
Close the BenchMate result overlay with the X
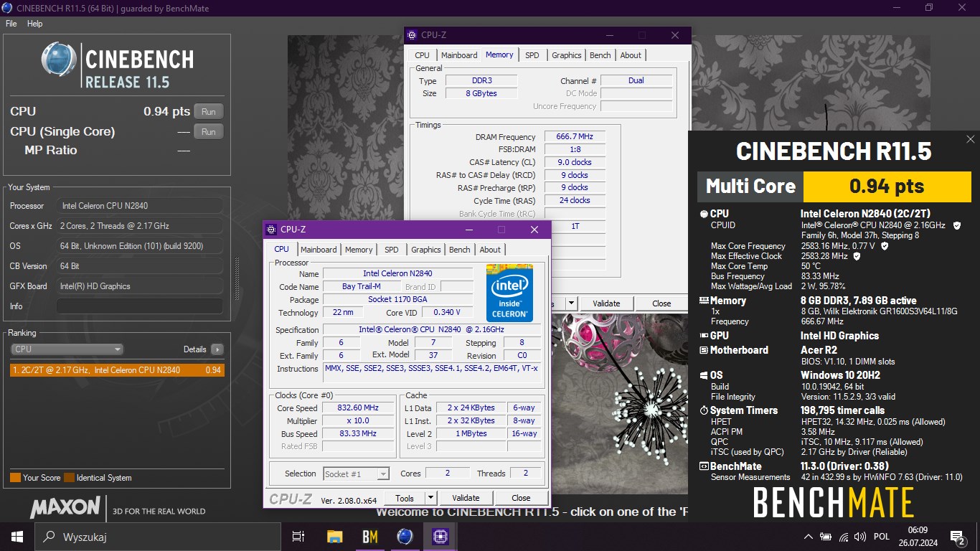click(x=970, y=139)
